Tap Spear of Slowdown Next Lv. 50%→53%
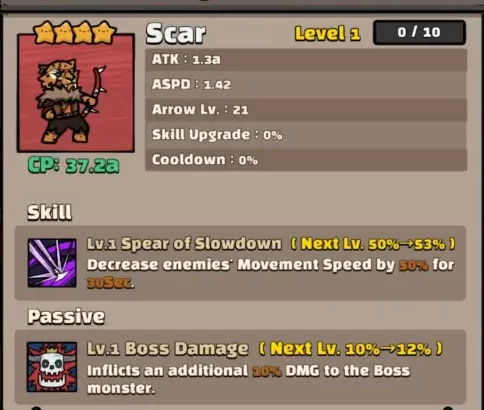Screen dimensions: 484x410 click(373, 244)
